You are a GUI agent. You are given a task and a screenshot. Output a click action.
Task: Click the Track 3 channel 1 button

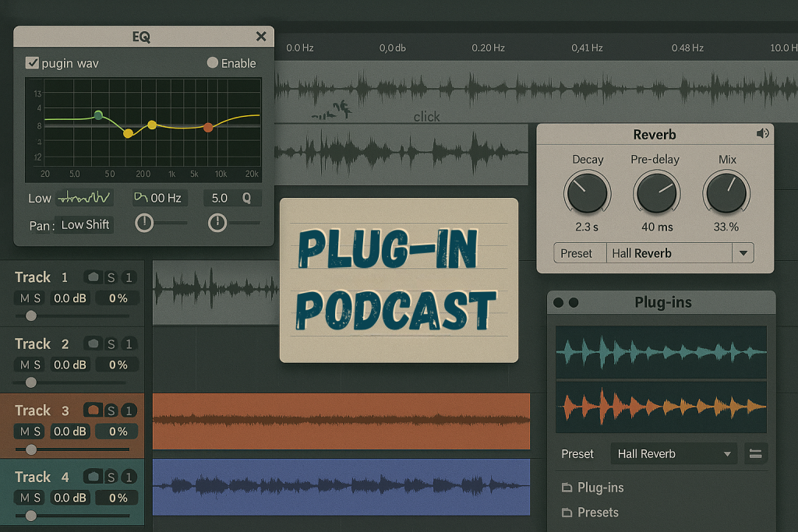[x=129, y=410]
